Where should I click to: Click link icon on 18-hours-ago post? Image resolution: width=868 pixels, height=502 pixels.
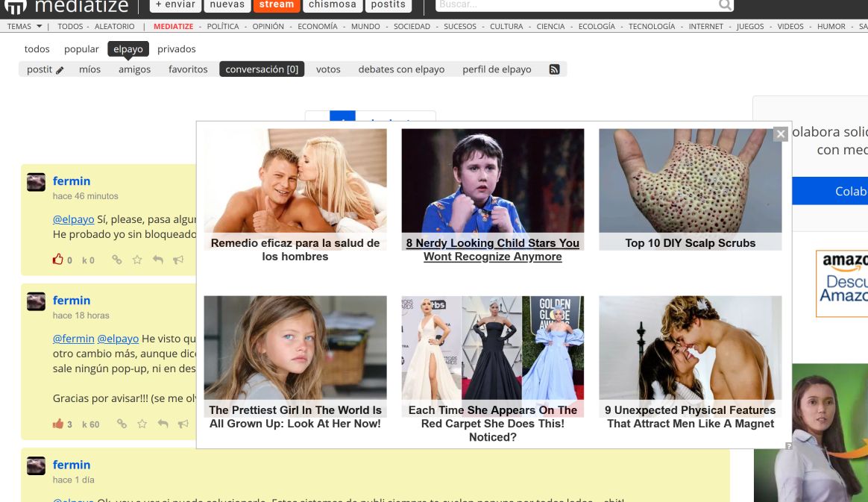[122, 424]
